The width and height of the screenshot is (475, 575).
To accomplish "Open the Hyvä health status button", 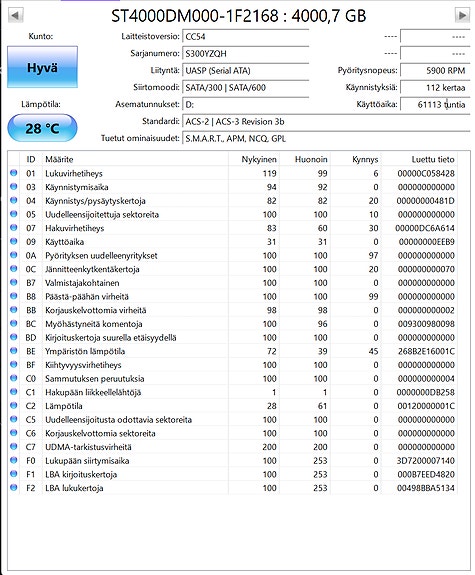I will 42,67.
